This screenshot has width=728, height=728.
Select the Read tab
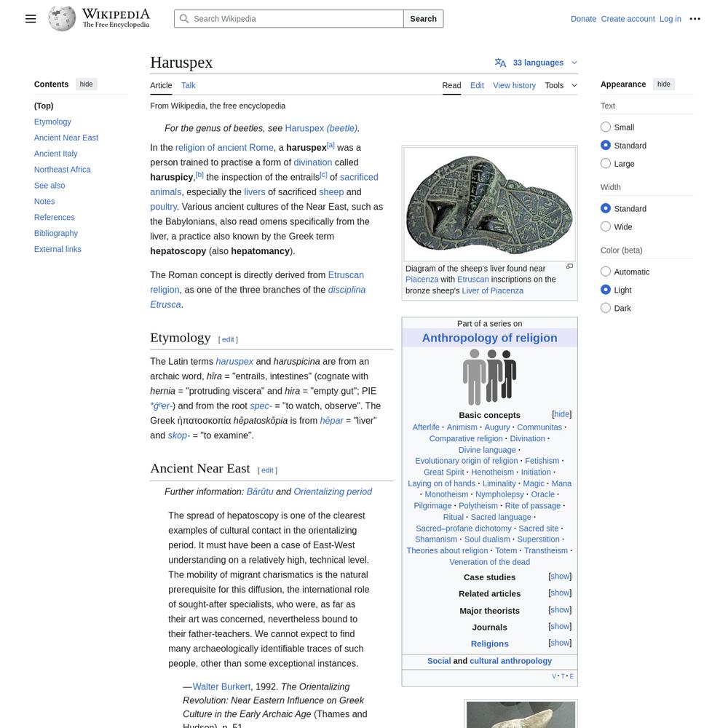[x=451, y=85]
